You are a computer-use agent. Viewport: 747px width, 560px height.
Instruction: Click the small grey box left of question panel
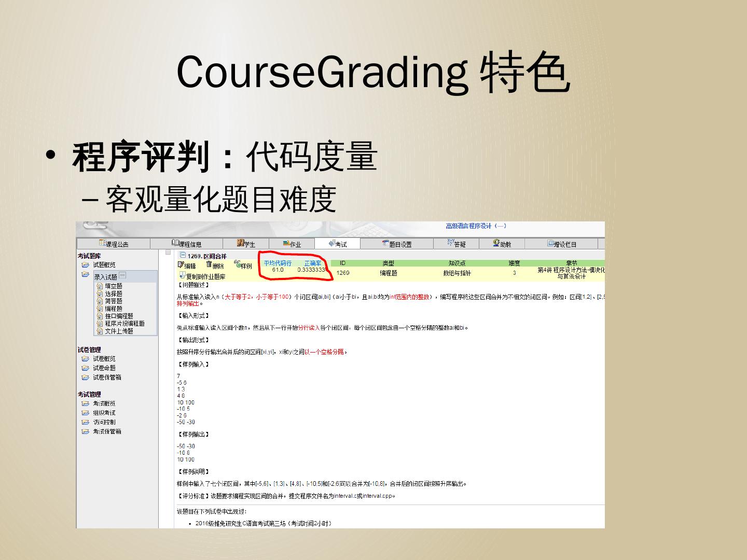point(168,253)
